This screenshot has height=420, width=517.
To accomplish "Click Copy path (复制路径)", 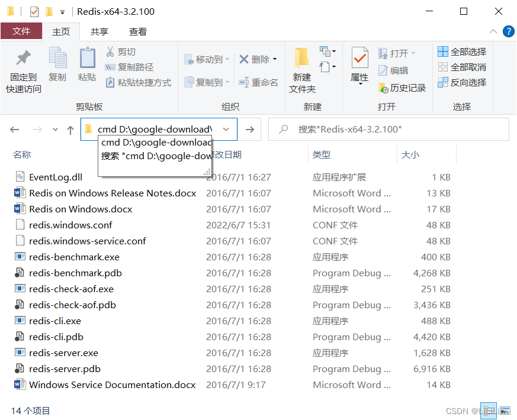I will point(129,67).
